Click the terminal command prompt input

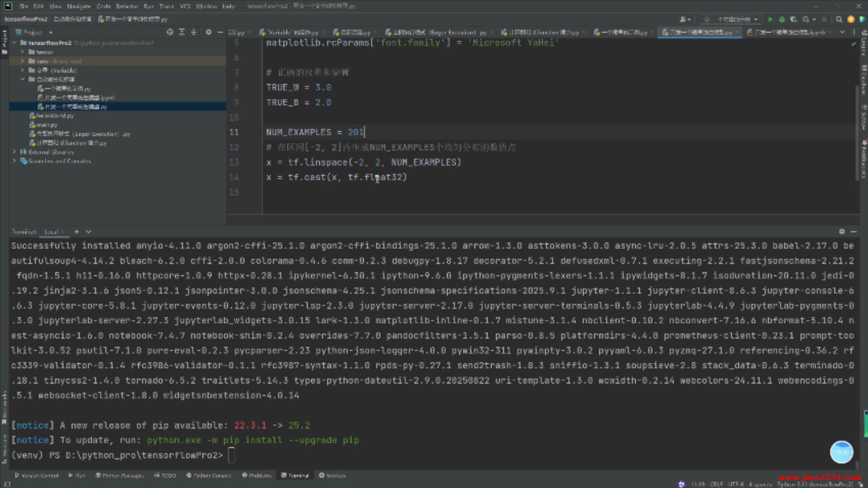231,455
